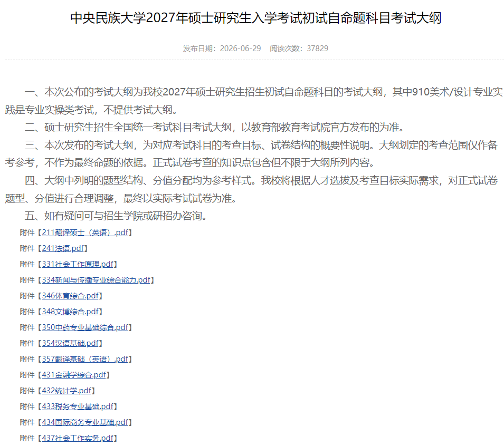Open the 346体育综合.pdf attachment
The image size is (504, 446).
70,296
